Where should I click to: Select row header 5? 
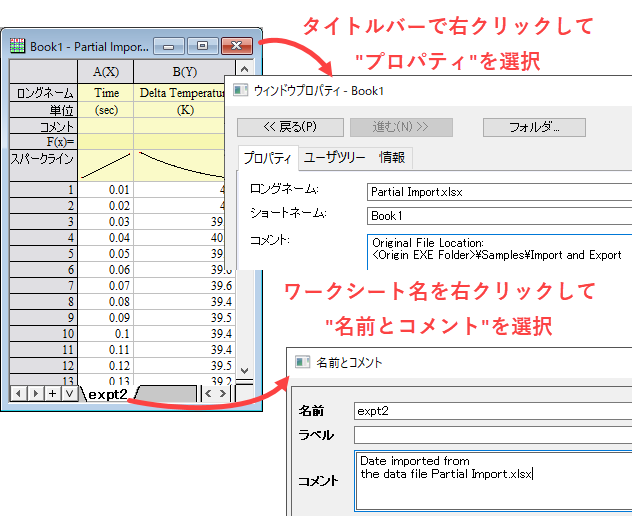[44, 254]
